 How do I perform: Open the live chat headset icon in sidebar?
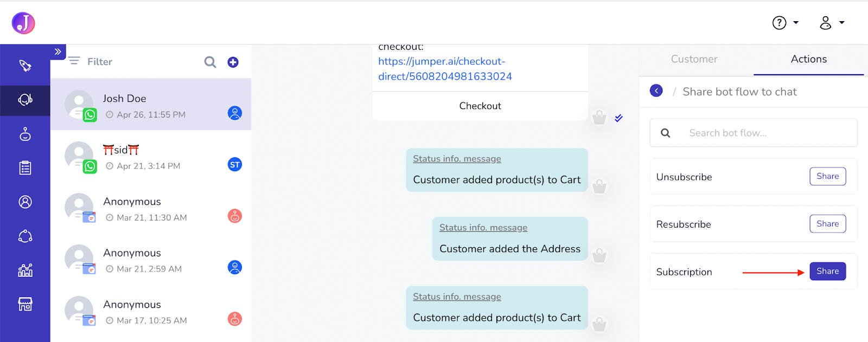25,100
